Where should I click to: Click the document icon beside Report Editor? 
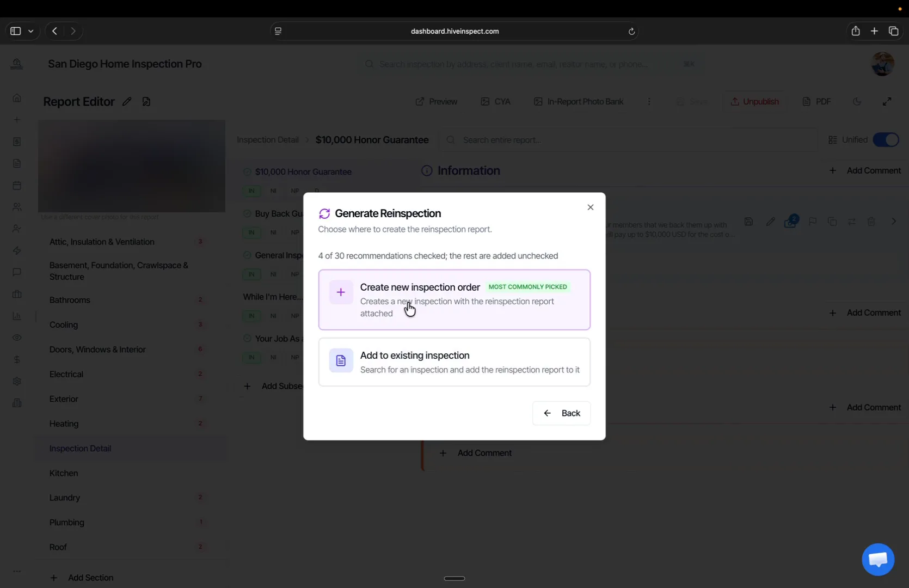coord(146,102)
